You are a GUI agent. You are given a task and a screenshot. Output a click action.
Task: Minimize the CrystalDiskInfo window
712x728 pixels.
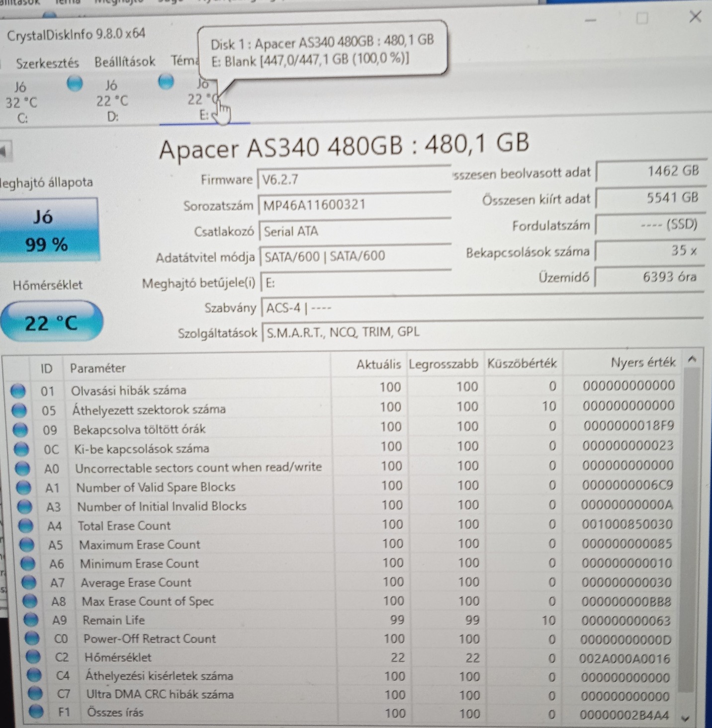(590, 20)
